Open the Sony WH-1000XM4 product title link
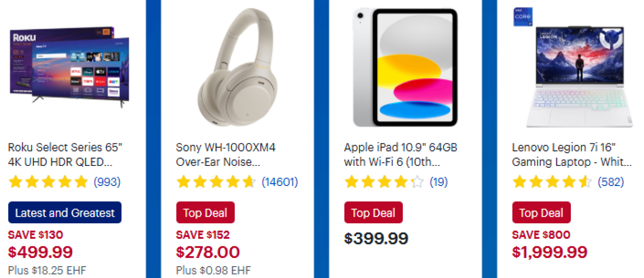Image resolution: width=644 pixels, height=278 pixels. pos(226,155)
